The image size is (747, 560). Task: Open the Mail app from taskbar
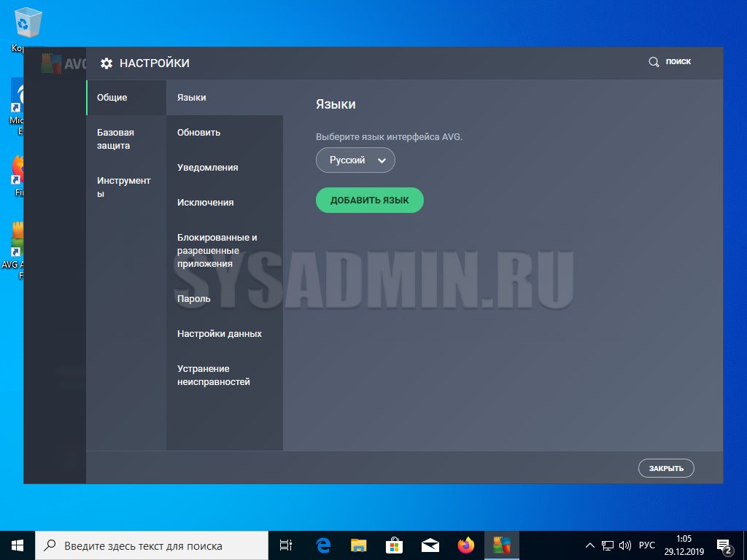pos(430,545)
